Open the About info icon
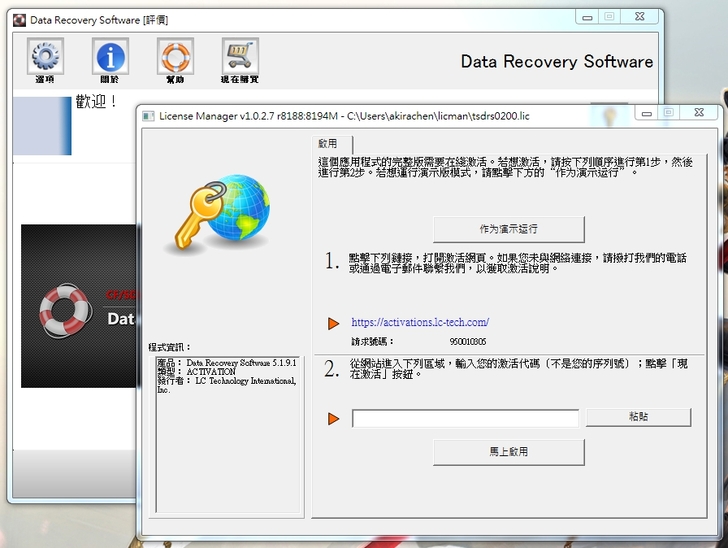This screenshot has width=728, height=548. coord(110,56)
